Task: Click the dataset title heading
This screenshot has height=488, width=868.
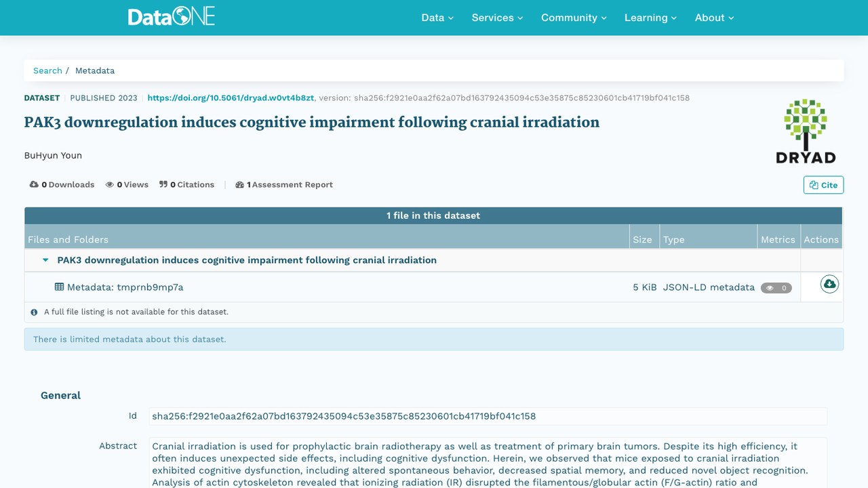Action: (312, 123)
